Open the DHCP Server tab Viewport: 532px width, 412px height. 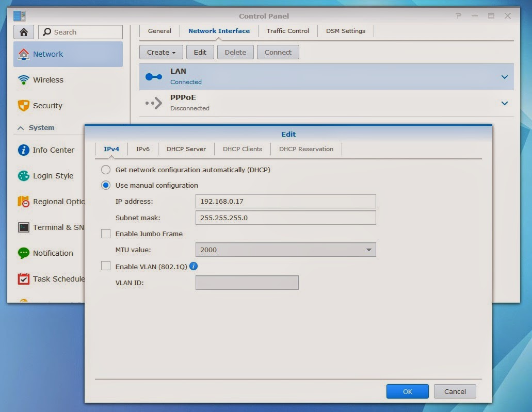(x=186, y=149)
